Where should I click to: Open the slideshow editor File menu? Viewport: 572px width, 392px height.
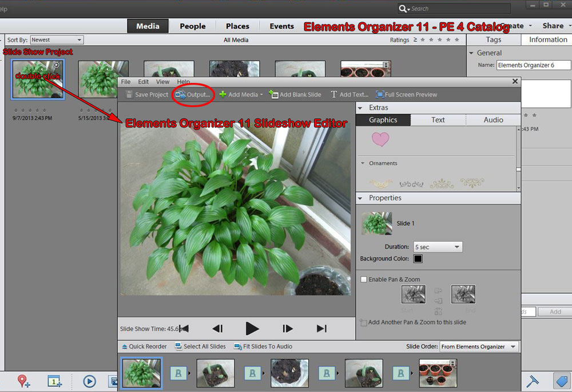(125, 82)
